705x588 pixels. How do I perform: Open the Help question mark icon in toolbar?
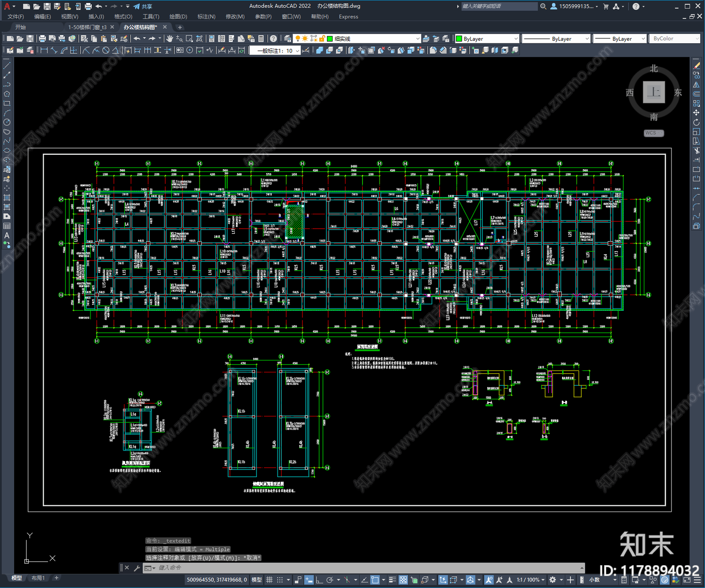(x=274, y=39)
